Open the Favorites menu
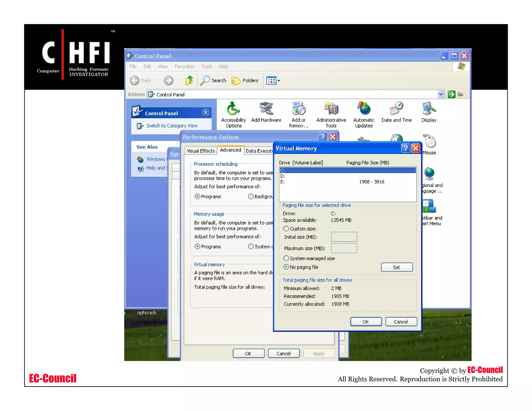Image resolution: width=532 pixels, height=411 pixels. click(184, 67)
